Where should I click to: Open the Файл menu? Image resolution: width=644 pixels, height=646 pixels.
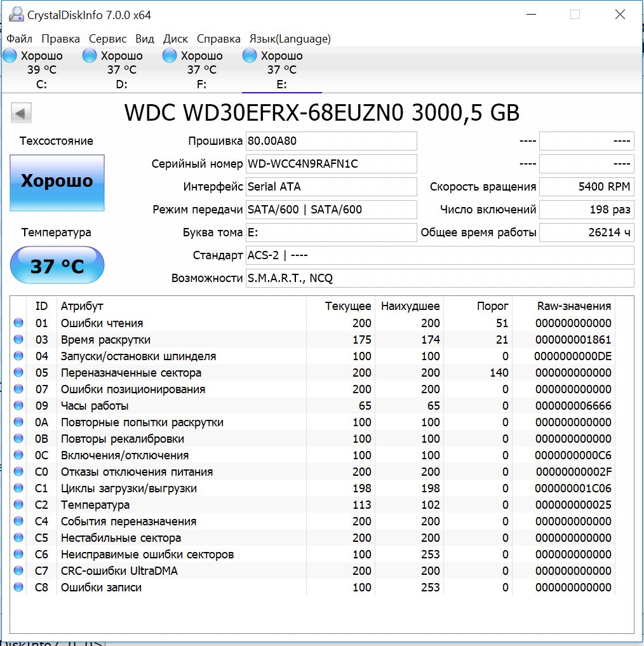point(19,39)
